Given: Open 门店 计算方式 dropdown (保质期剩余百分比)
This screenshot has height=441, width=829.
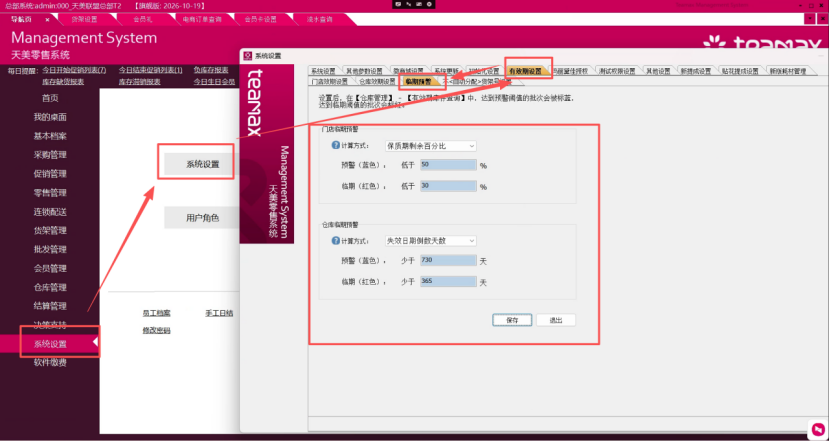Looking at the screenshot, I should (x=431, y=146).
